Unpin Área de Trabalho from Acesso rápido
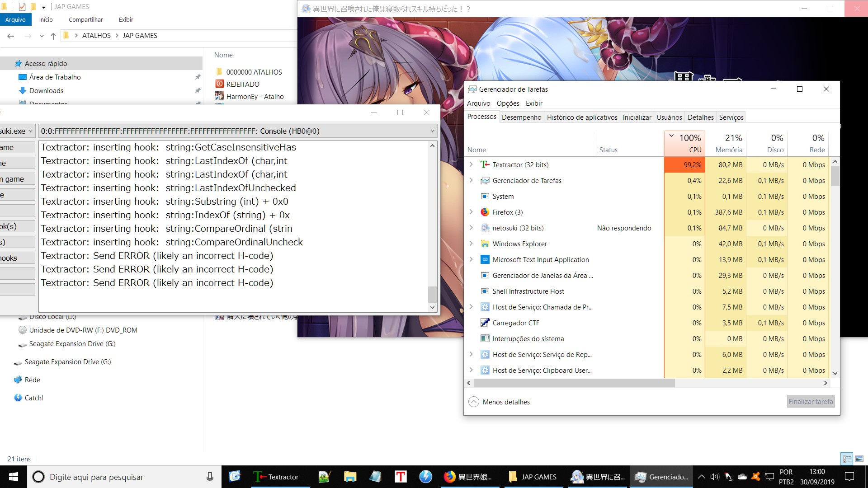Image resolution: width=868 pixels, height=488 pixels. coord(198,77)
